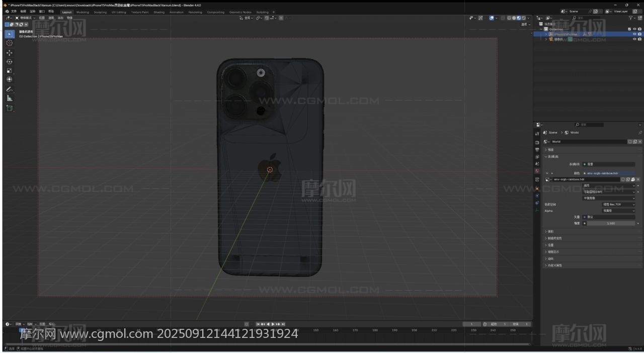Click the ViewLayer name field
644x353 pixels.
[x=623, y=11]
